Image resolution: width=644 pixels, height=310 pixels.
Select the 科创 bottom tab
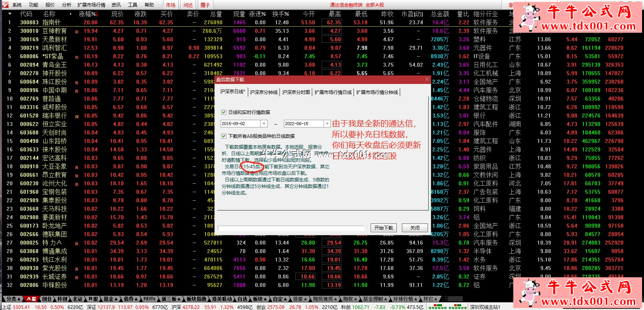62,299
